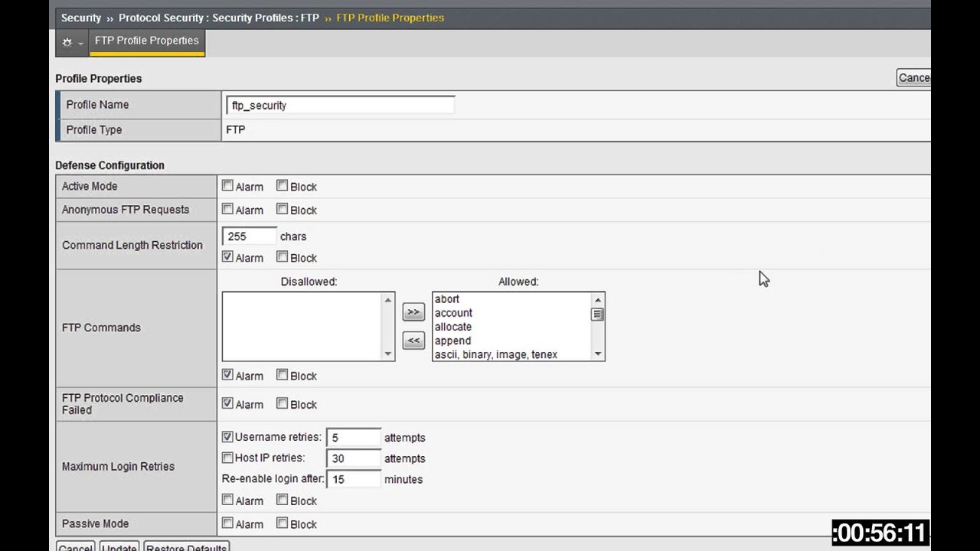Uncheck Alarm under FTP Commands
The width and height of the screenshot is (980, 551).
point(227,375)
